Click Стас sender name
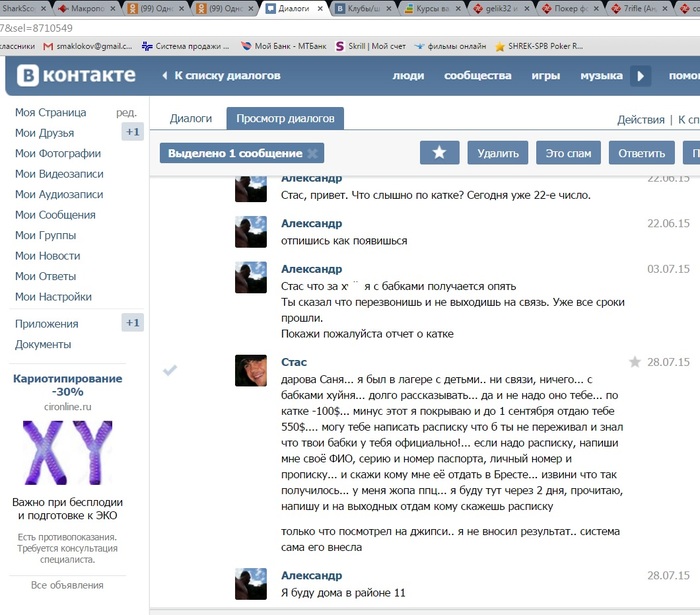Screen dimensions: 700x615 click(294, 362)
